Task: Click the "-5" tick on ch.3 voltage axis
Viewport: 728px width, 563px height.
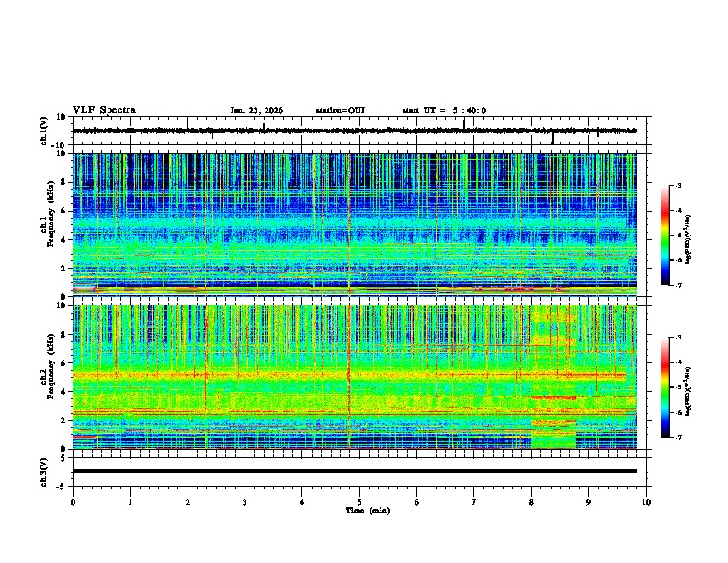Action: coord(62,487)
